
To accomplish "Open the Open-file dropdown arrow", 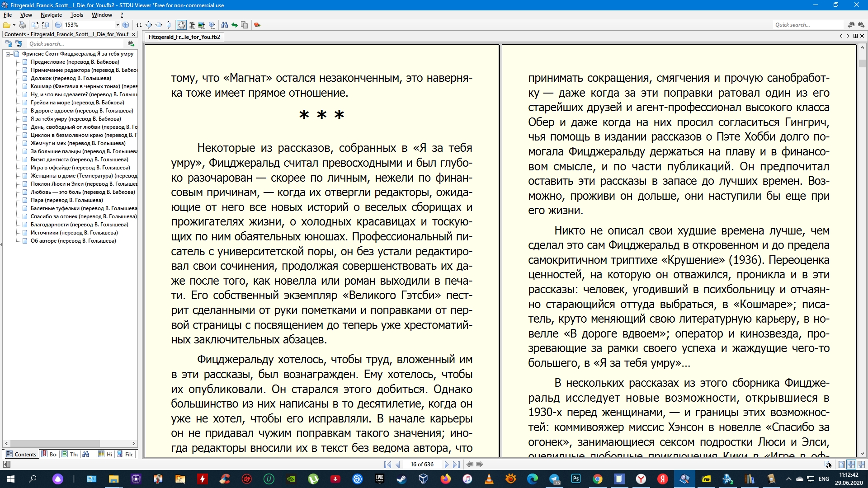I will pos(14,25).
